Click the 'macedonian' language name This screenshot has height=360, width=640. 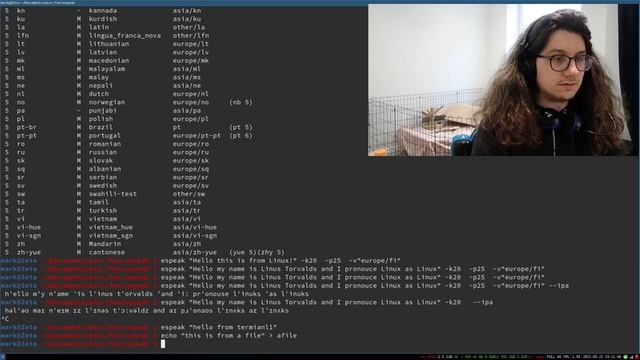pos(109,60)
